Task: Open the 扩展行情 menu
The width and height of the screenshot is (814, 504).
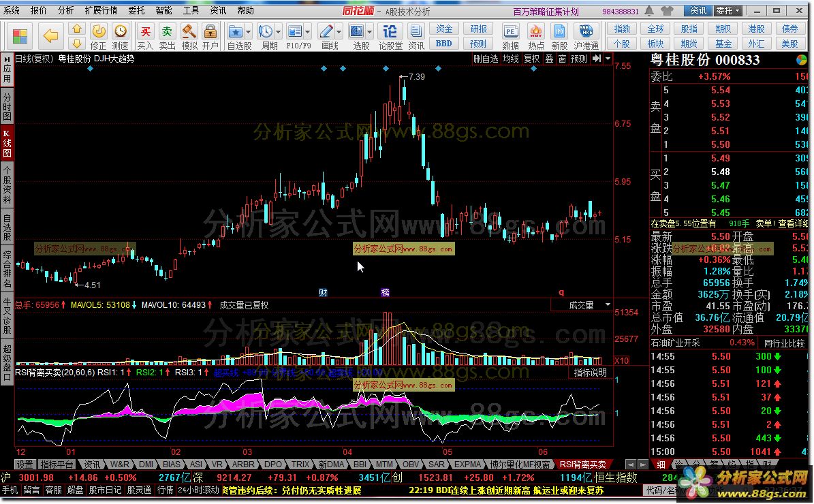Action: [101, 10]
